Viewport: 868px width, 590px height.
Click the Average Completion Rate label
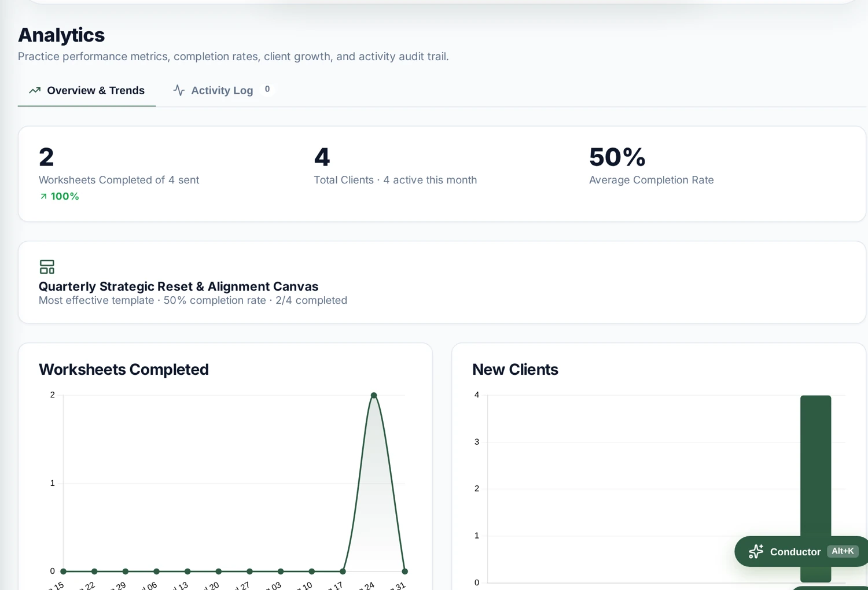[x=651, y=180]
